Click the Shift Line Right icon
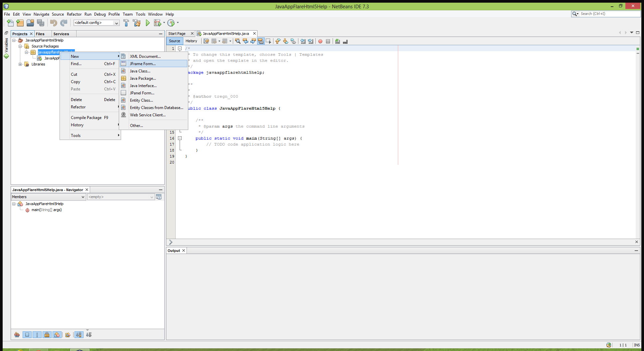Viewport: 644px width, 351px height. 311,41
